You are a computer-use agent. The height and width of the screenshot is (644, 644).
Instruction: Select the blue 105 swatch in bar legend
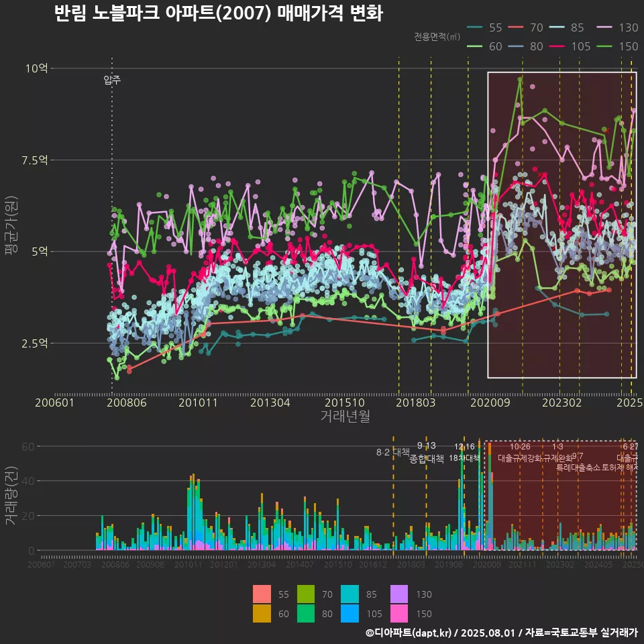350,613
